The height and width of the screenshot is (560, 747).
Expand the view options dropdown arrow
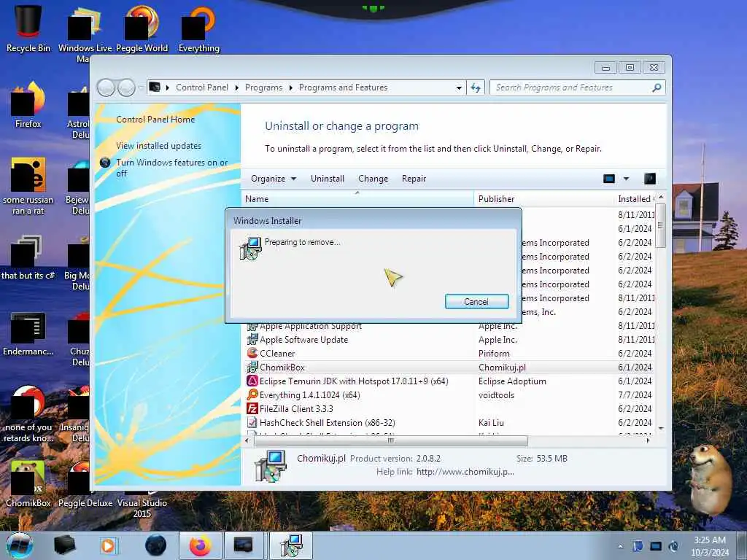tap(626, 179)
